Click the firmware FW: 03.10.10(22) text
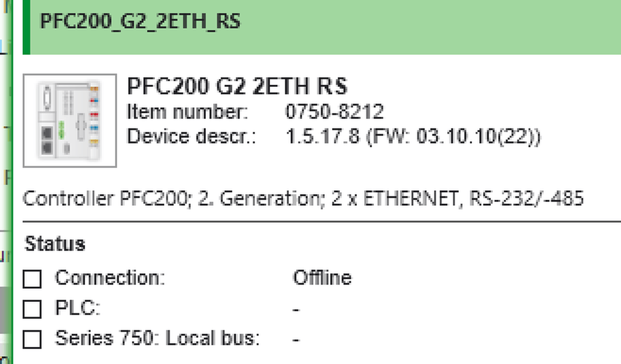The width and height of the screenshot is (621, 364). pos(454,137)
